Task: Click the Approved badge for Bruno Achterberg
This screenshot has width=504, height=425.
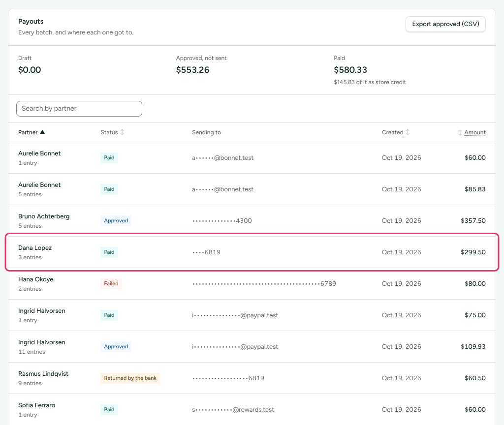Action: (x=116, y=221)
